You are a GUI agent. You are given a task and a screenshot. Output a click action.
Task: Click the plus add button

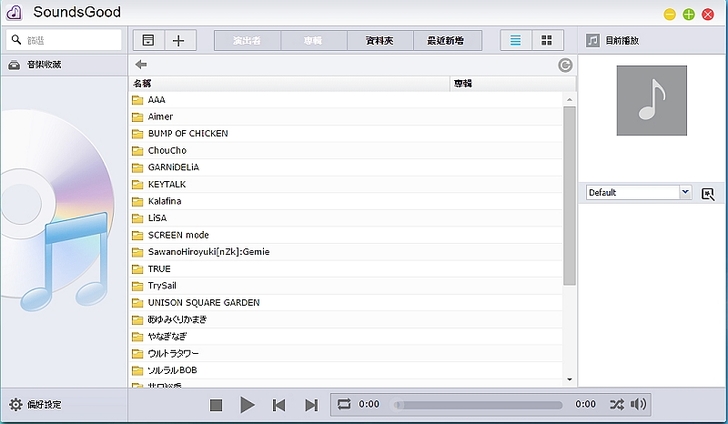coord(178,40)
